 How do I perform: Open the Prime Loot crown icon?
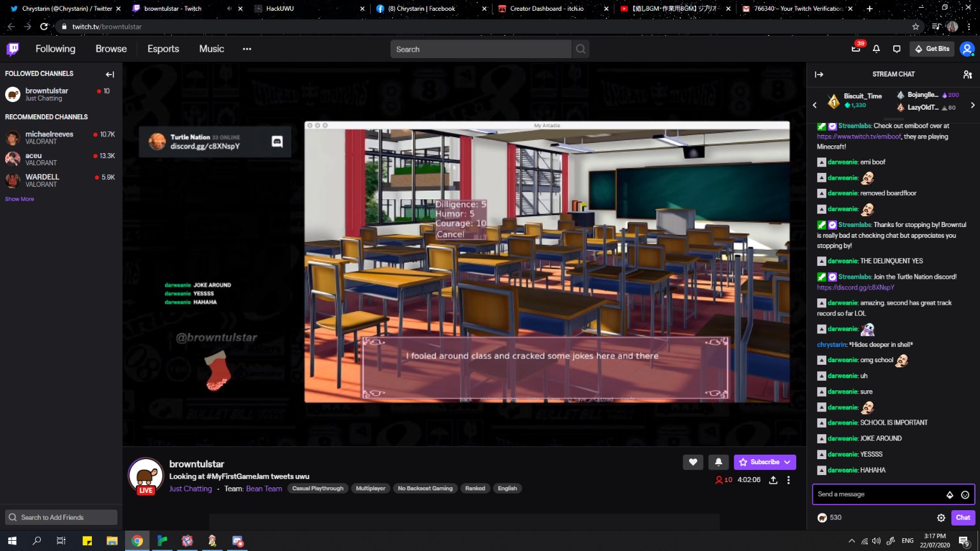click(x=856, y=49)
